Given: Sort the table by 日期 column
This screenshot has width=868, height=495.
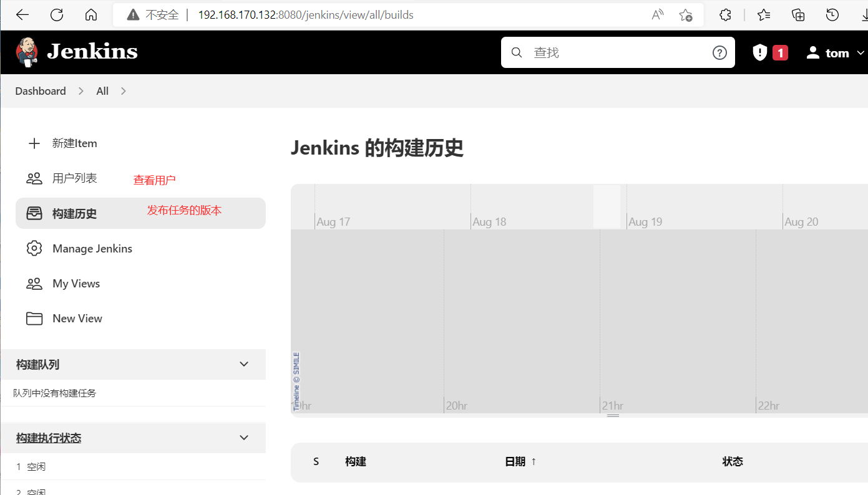Looking at the screenshot, I should click(x=520, y=462).
